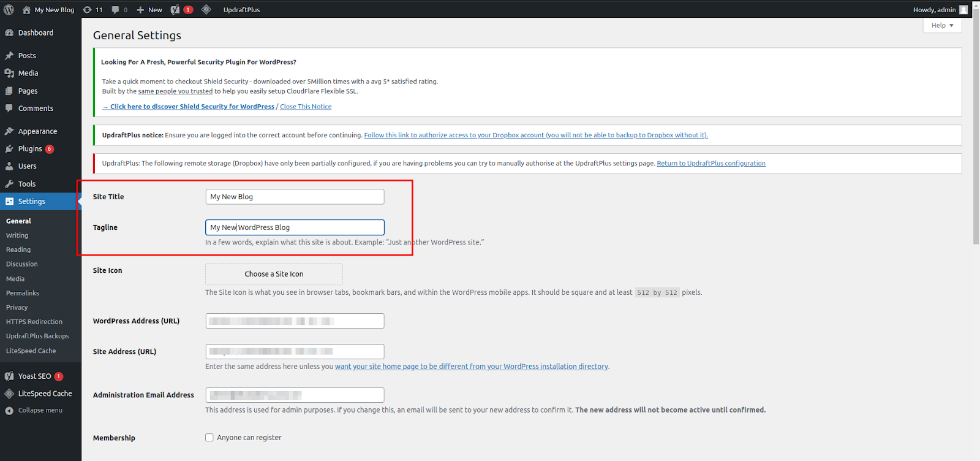Click the WordPress logo in the admin bar
Screen dimensions: 980x461
[9, 10]
